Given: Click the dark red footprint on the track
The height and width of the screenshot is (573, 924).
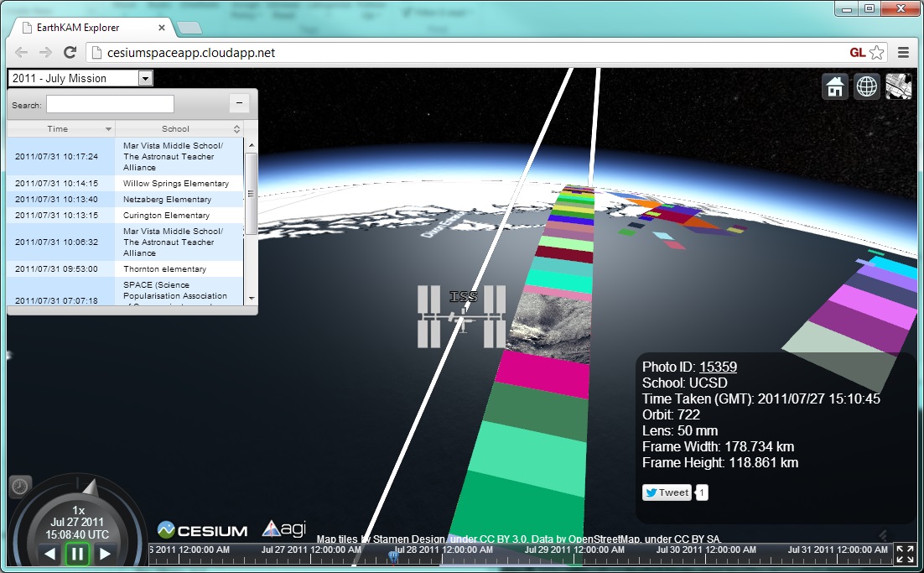Looking at the screenshot, I should tap(565, 255).
